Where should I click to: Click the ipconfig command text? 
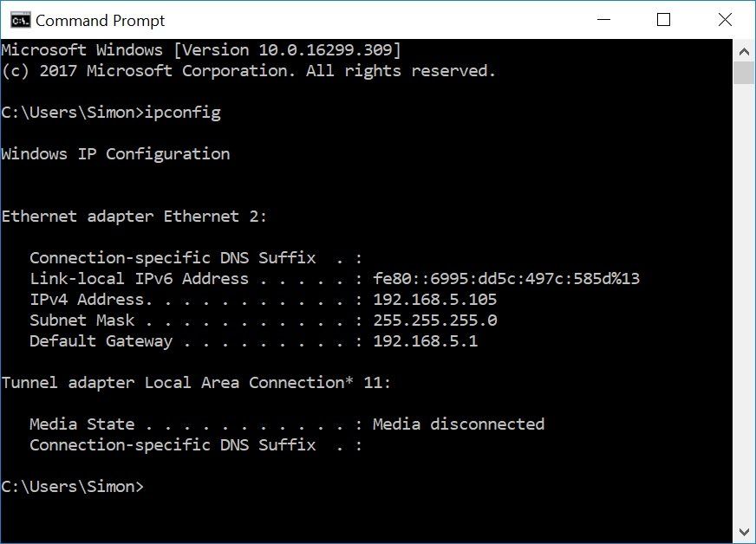pos(183,112)
